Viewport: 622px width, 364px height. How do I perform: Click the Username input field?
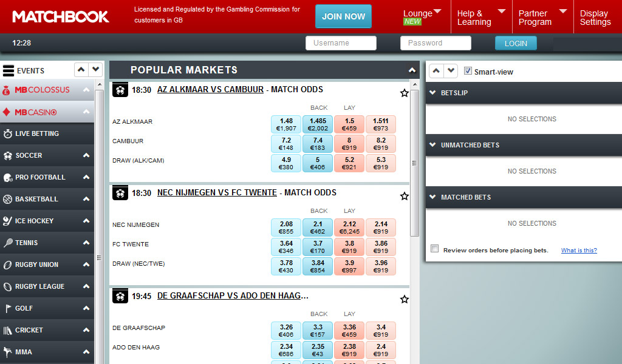coord(341,43)
